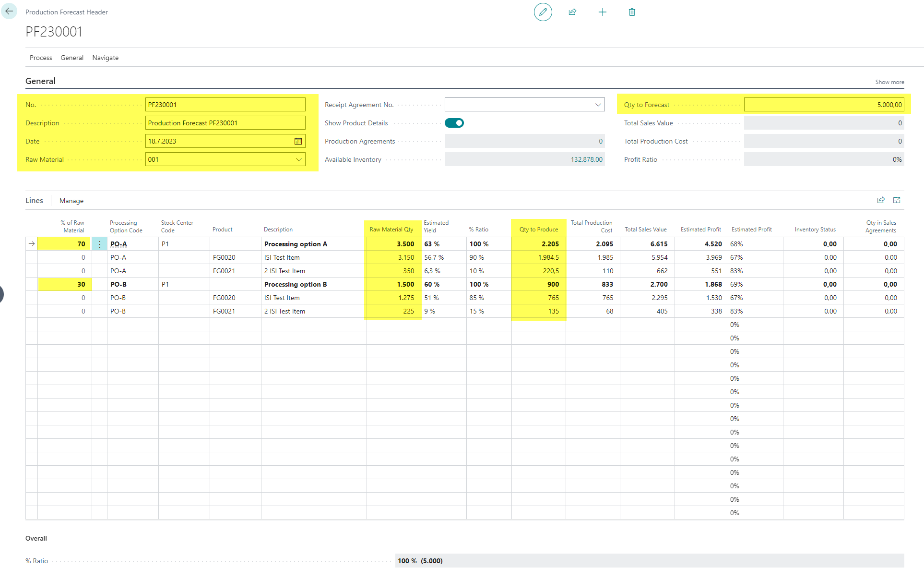Open Receipt Agreement No. dropdown
924x580 pixels.
[598, 105]
